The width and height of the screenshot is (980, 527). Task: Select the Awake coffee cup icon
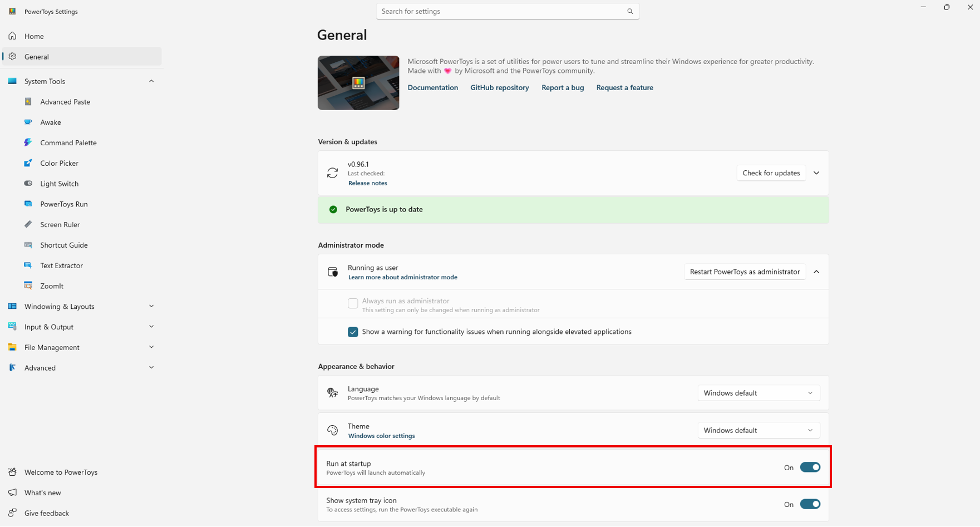click(28, 122)
